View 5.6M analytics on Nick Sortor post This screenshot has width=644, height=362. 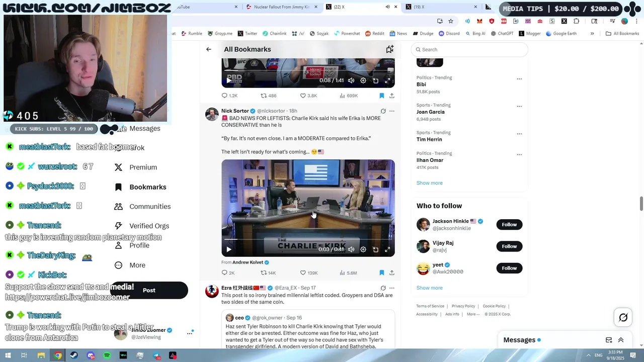point(348,273)
